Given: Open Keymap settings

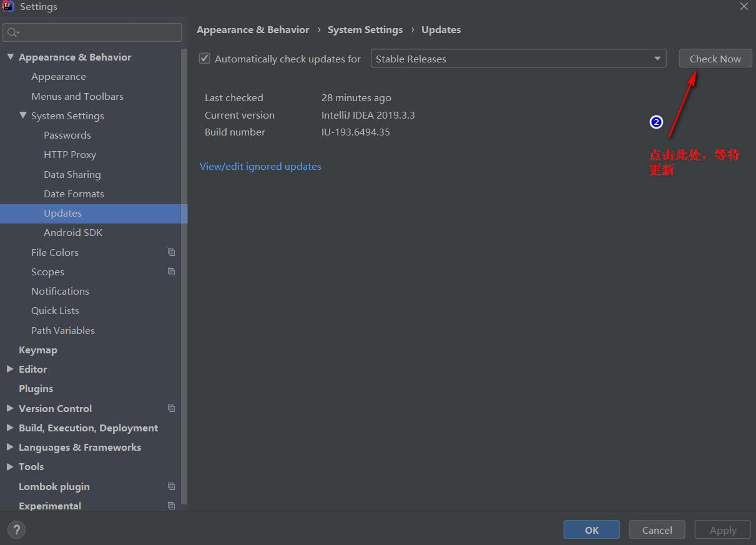Looking at the screenshot, I should [x=37, y=350].
